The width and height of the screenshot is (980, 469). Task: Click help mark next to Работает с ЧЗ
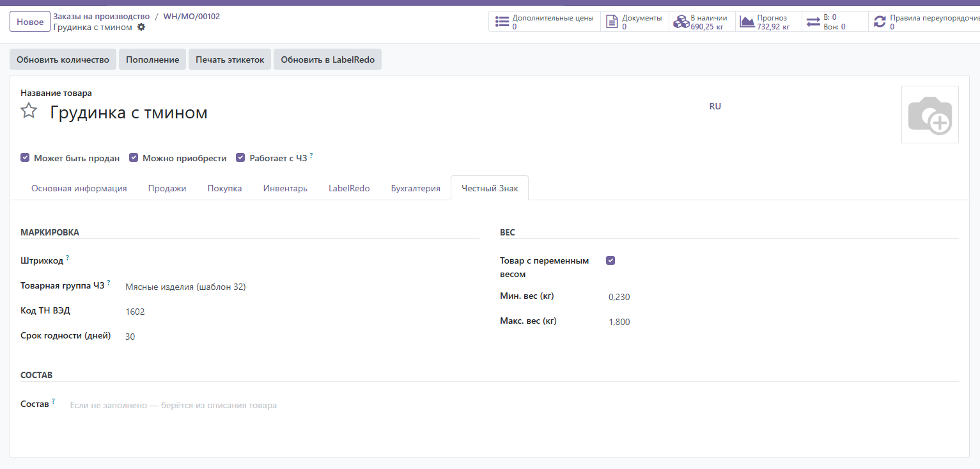[311, 155]
